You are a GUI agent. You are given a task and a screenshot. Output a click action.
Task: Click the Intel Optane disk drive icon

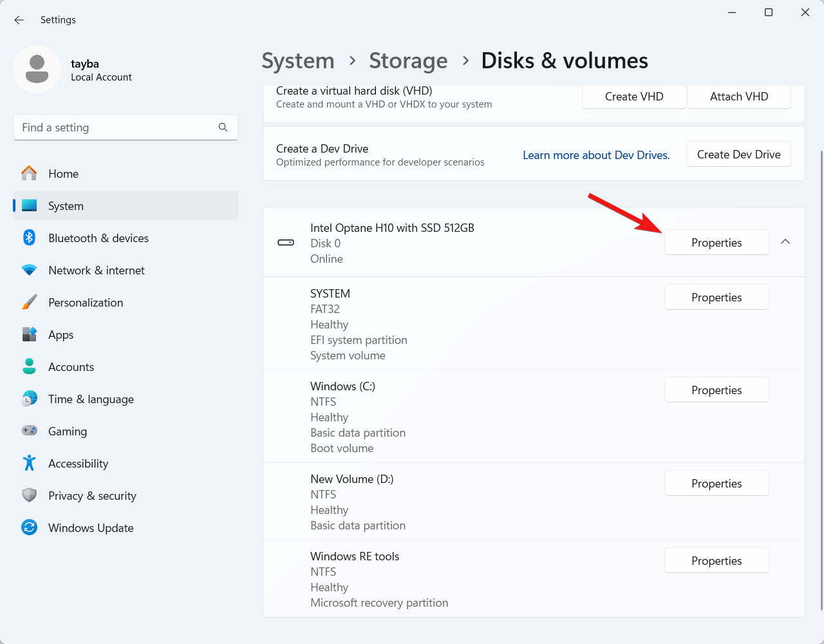[286, 243]
